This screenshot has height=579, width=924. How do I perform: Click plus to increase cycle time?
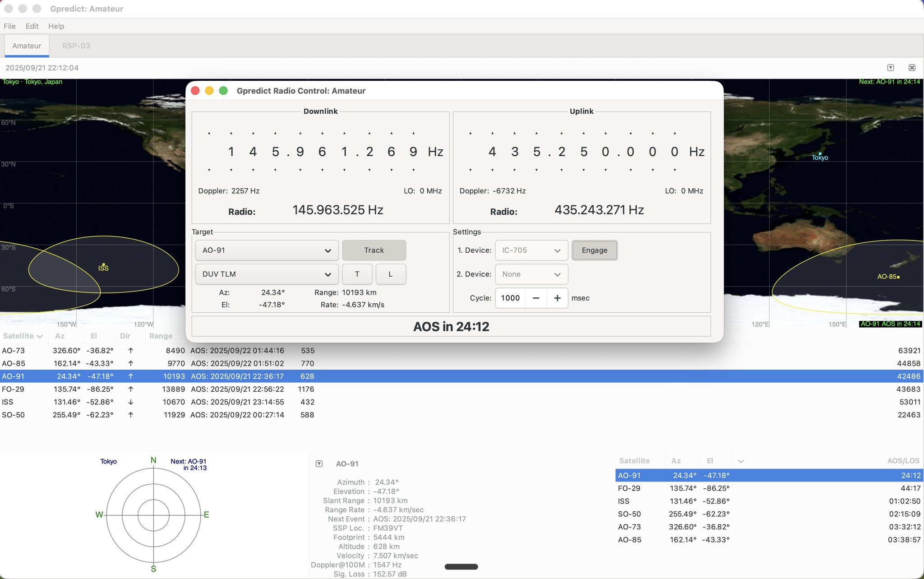tap(557, 298)
